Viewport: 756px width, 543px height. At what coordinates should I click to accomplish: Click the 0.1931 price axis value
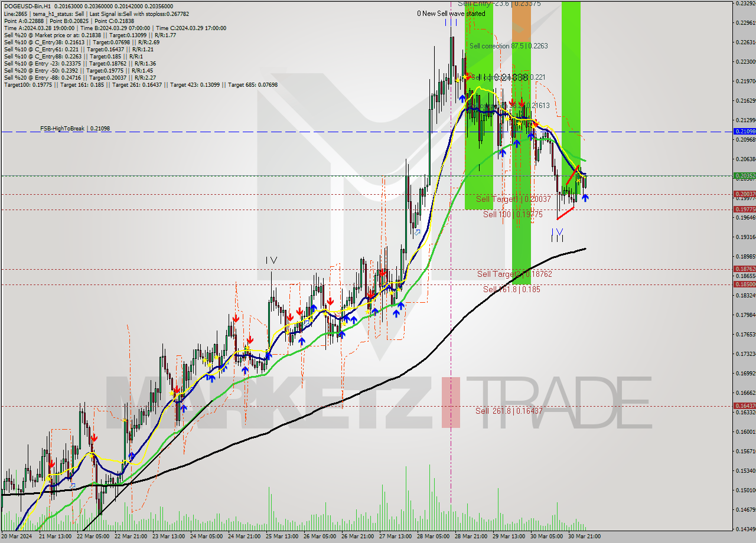[x=745, y=237]
